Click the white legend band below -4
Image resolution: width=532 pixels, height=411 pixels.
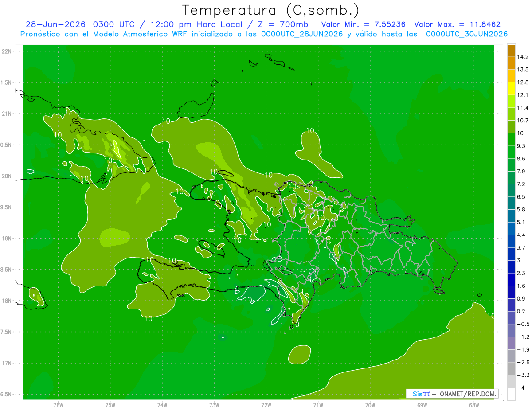tap(511, 394)
